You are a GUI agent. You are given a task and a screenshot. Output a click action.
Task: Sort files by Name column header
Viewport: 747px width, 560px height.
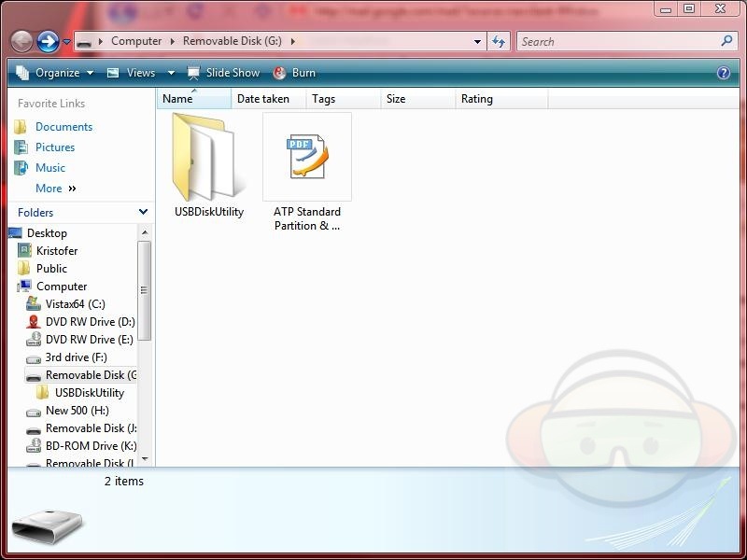coord(193,99)
